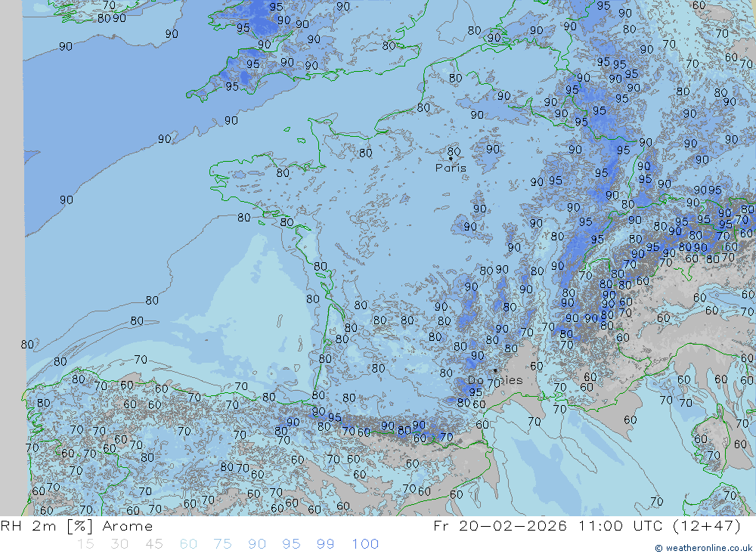Click the 'Fr 20-02-2026' date text
Viewport: 756px width, 554px height.
click(500, 526)
